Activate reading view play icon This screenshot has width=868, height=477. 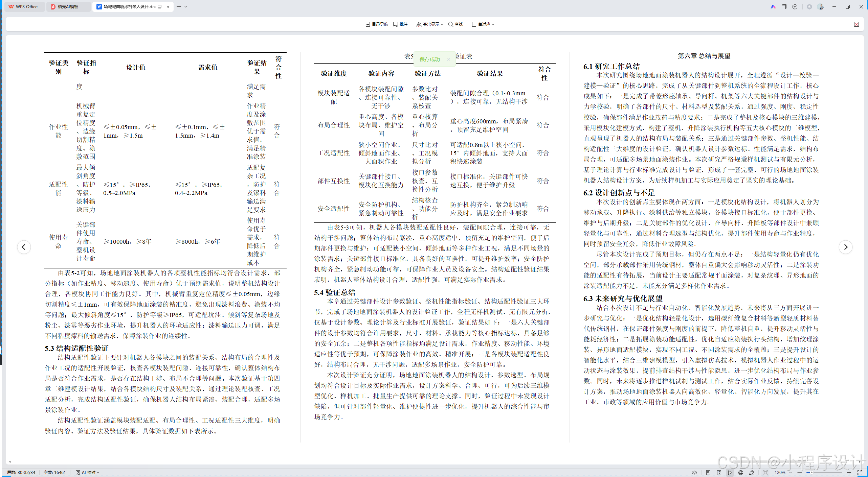point(730,473)
